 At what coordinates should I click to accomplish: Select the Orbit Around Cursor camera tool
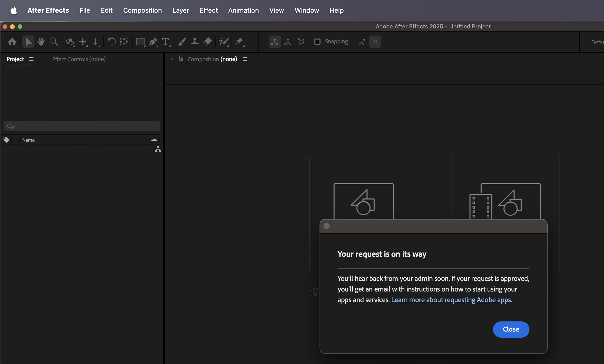(x=70, y=42)
